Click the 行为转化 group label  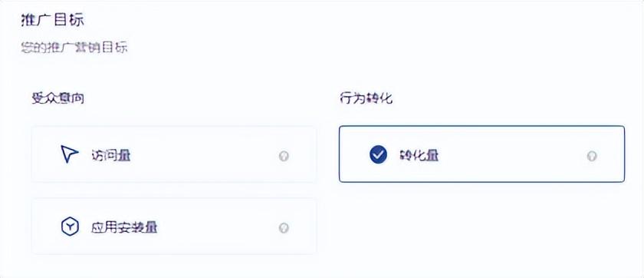click(366, 99)
